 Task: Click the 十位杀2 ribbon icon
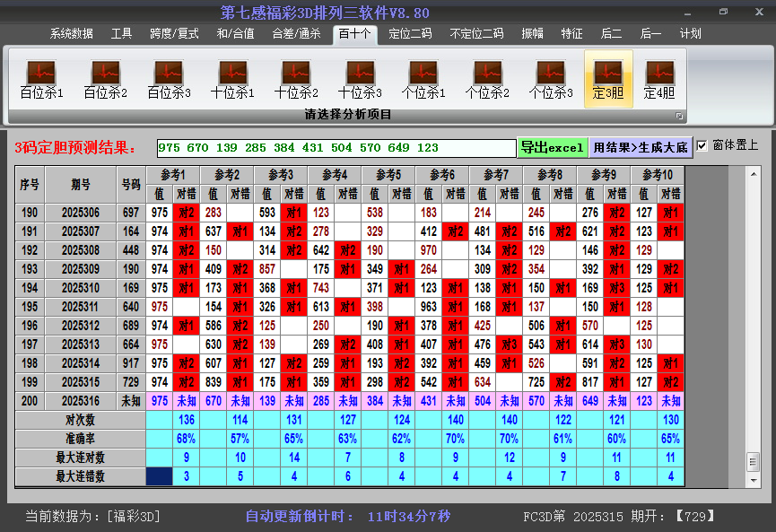296,79
